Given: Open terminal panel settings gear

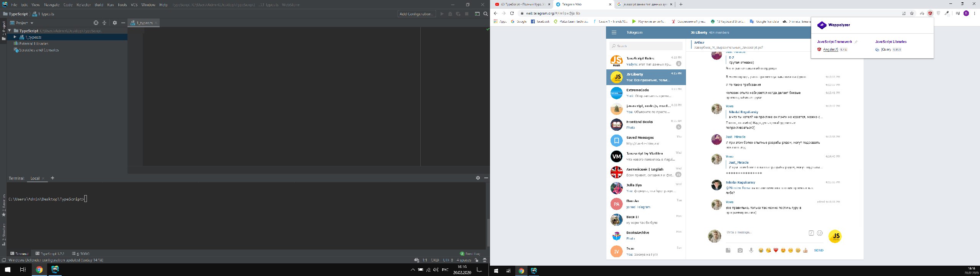Looking at the screenshot, I should coord(478,178).
